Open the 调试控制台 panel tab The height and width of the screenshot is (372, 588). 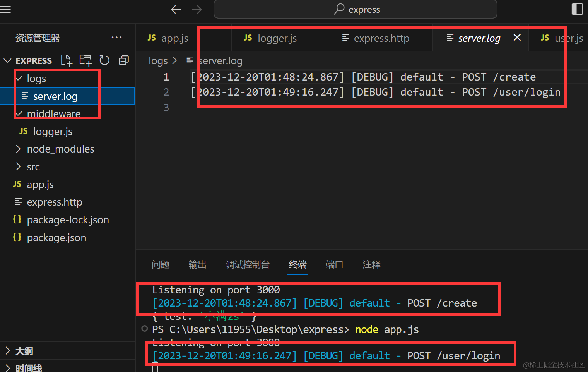(x=248, y=265)
